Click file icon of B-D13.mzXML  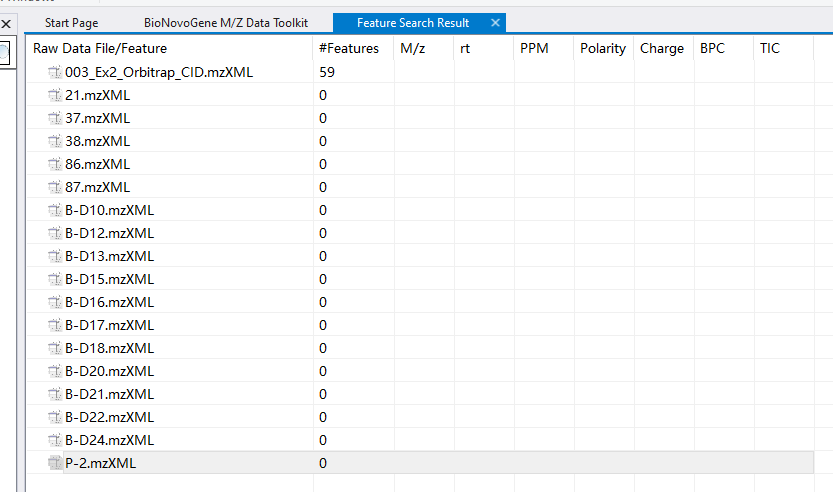[55, 256]
